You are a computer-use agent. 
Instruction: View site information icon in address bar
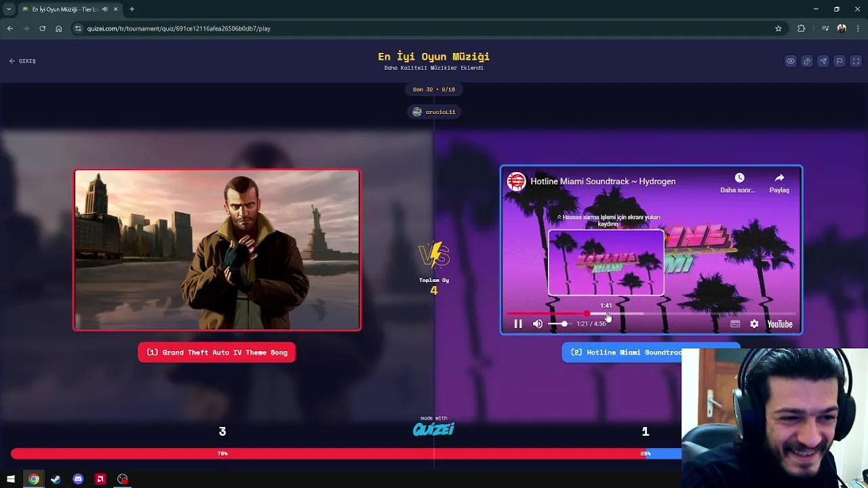pos(78,28)
